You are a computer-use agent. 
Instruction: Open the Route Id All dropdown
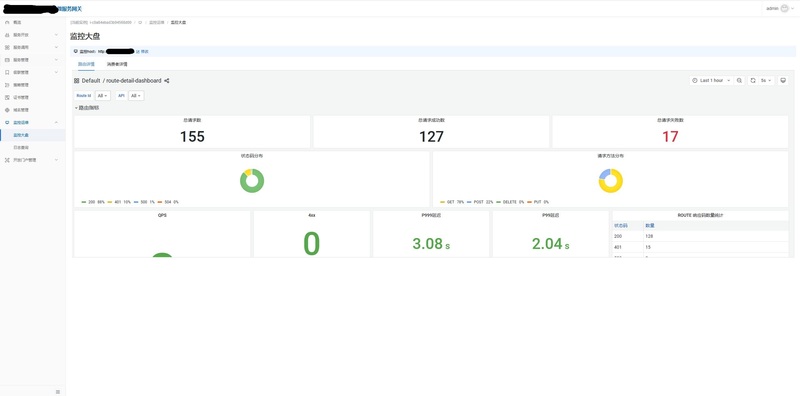pyautogui.click(x=103, y=95)
